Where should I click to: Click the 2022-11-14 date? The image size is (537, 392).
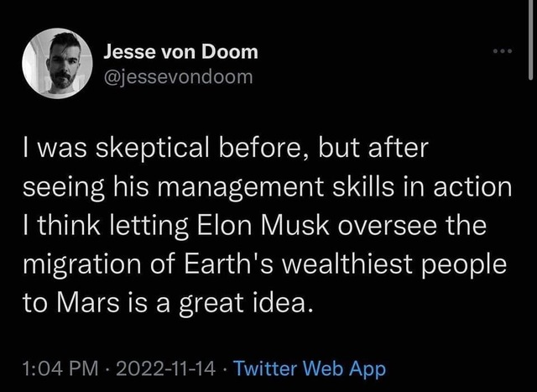click(166, 368)
